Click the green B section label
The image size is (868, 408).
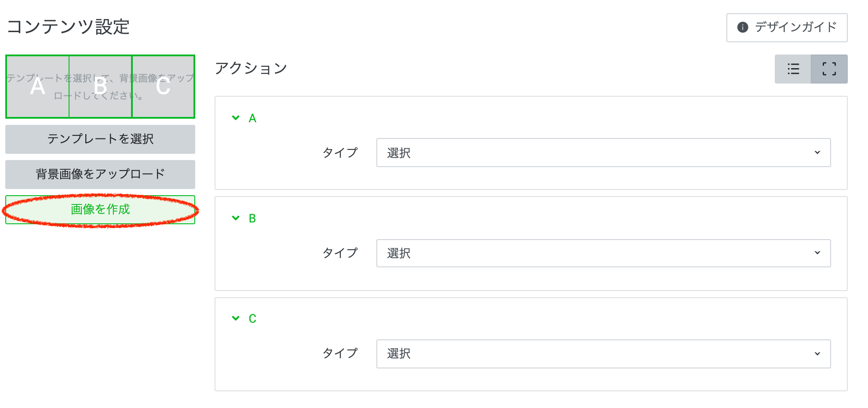click(x=252, y=219)
